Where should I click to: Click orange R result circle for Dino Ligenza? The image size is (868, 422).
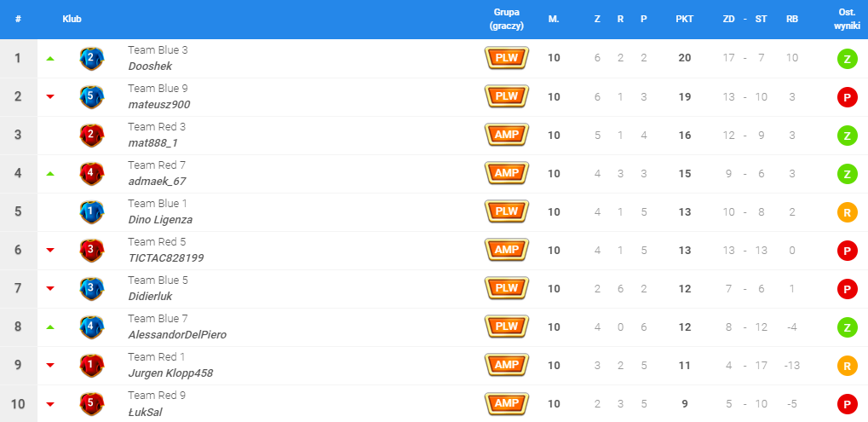847,212
